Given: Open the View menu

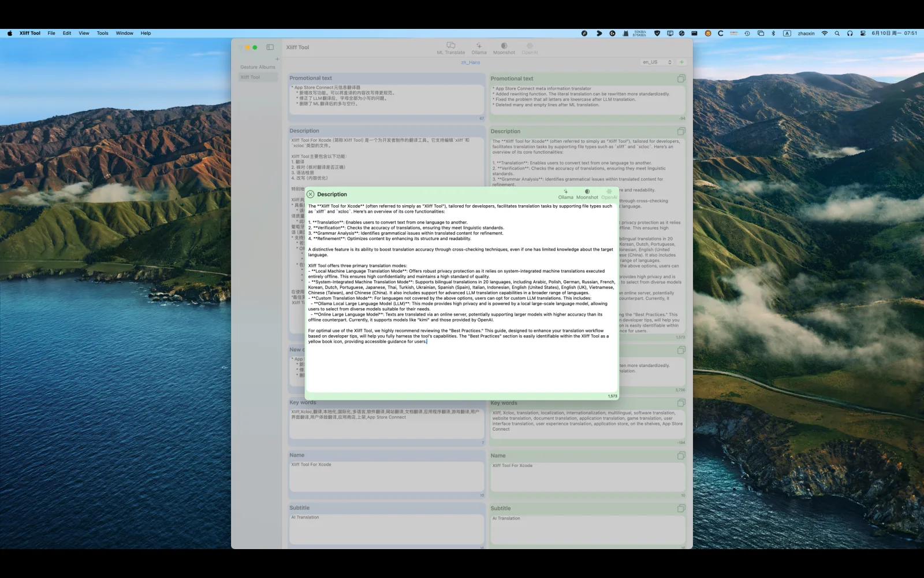Looking at the screenshot, I should pyautogui.click(x=84, y=33).
